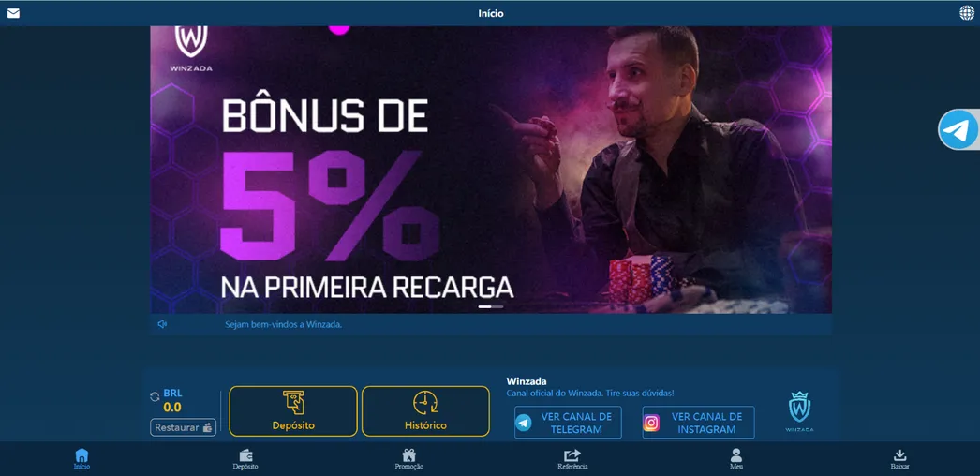Open the globe language selector

(x=966, y=13)
